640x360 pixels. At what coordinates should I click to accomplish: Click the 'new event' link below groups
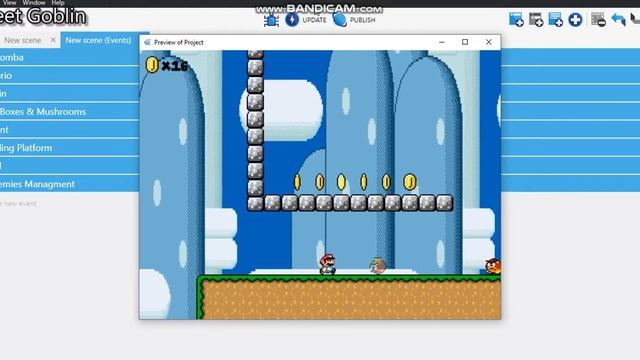(x=19, y=203)
